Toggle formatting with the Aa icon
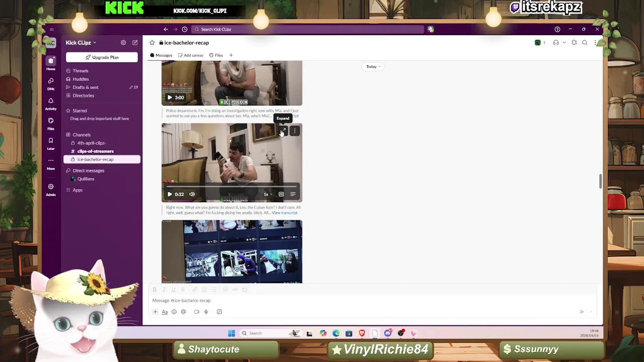Image resolution: width=644 pixels, height=362 pixels. (x=165, y=312)
